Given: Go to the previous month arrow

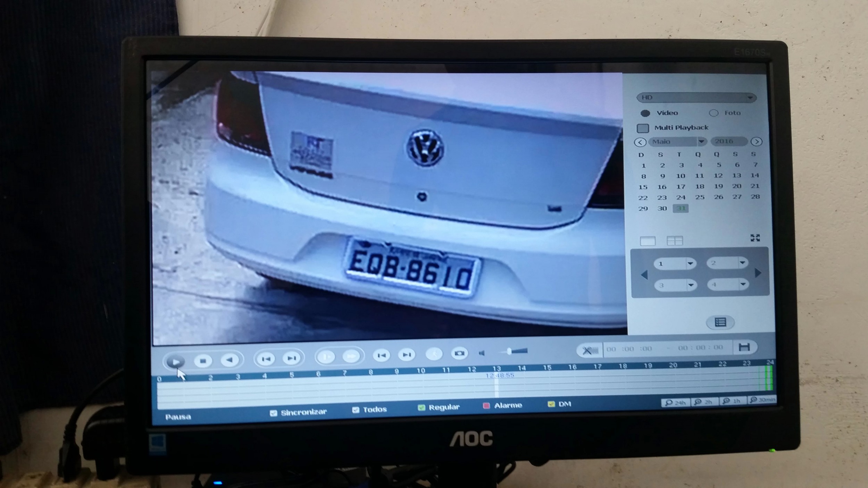Looking at the screenshot, I should 640,142.
